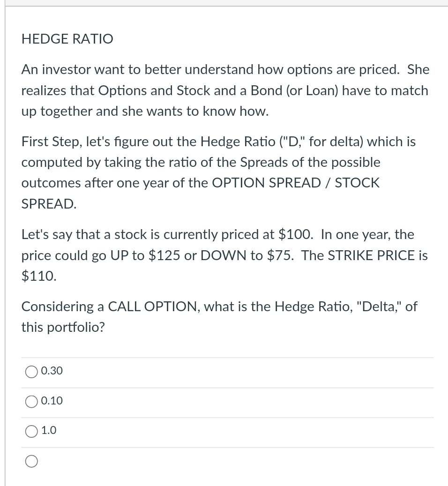Click the 0.30 answer label text
Screen dimensions: 448x486
[51, 371]
